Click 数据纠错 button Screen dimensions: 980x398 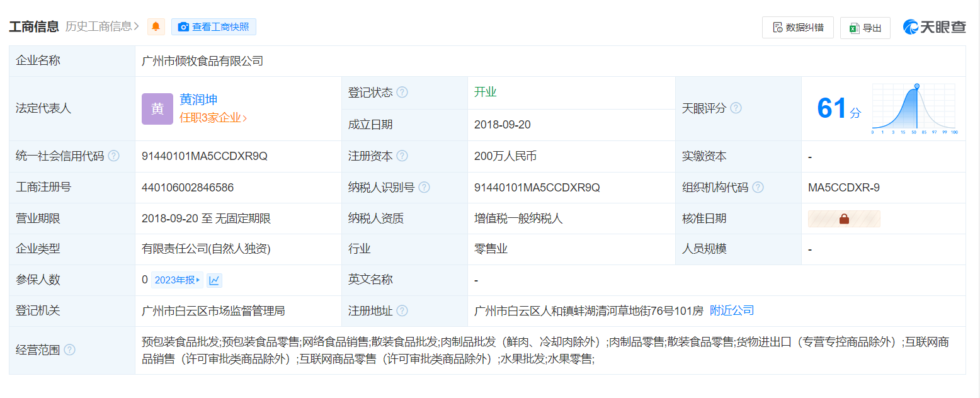pos(798,27)
